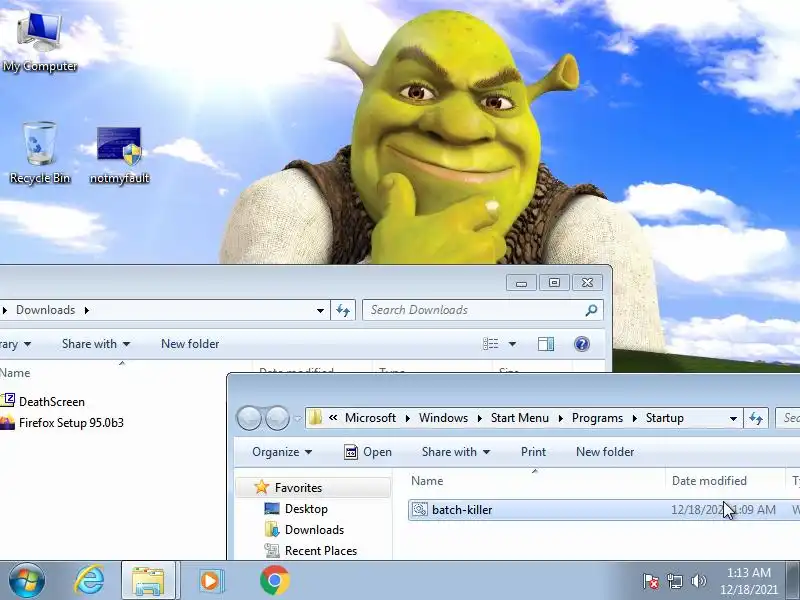Click folder icon in Startup address bar
The height and width of the screenshot is (600, 800).
315,418
